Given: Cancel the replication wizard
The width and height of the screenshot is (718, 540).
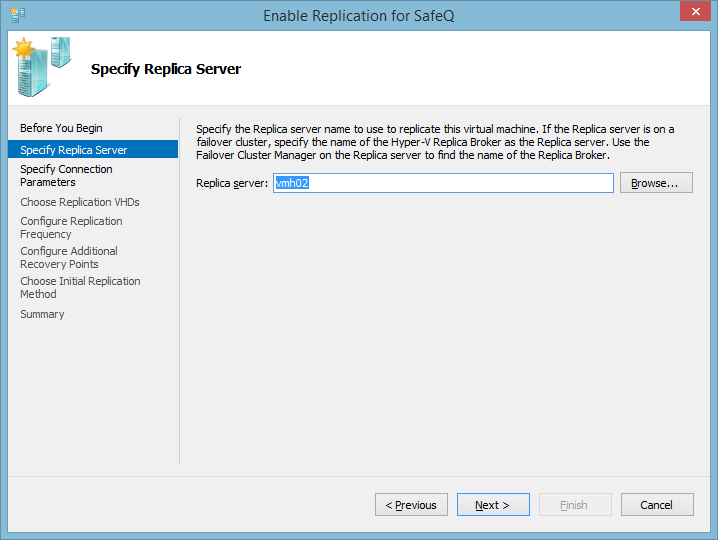Looking at the screenshot, I should pyautogui.click(x=657, y=505).
